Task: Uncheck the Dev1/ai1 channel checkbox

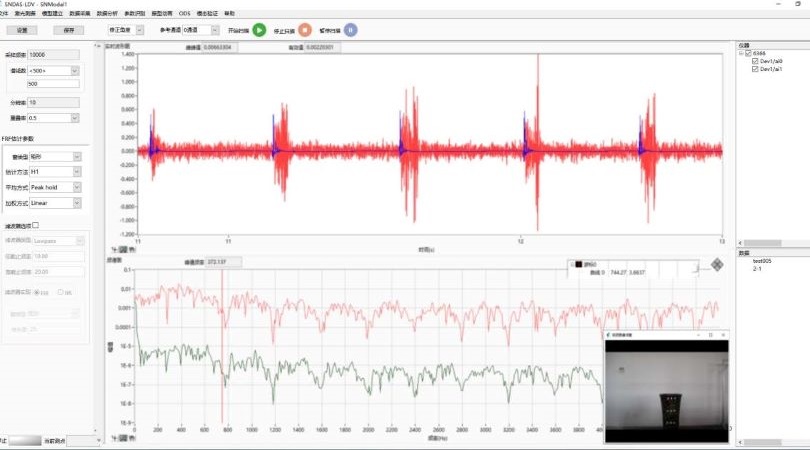Action: (x=755, y=69)
